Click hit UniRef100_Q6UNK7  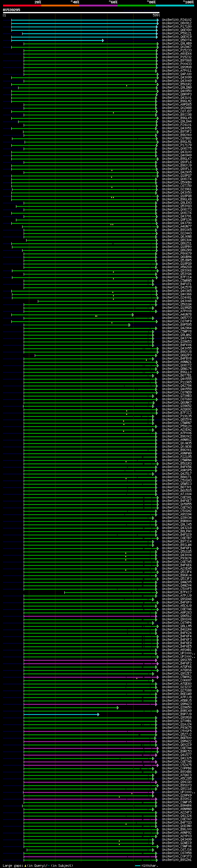click(x=177, y=403)
